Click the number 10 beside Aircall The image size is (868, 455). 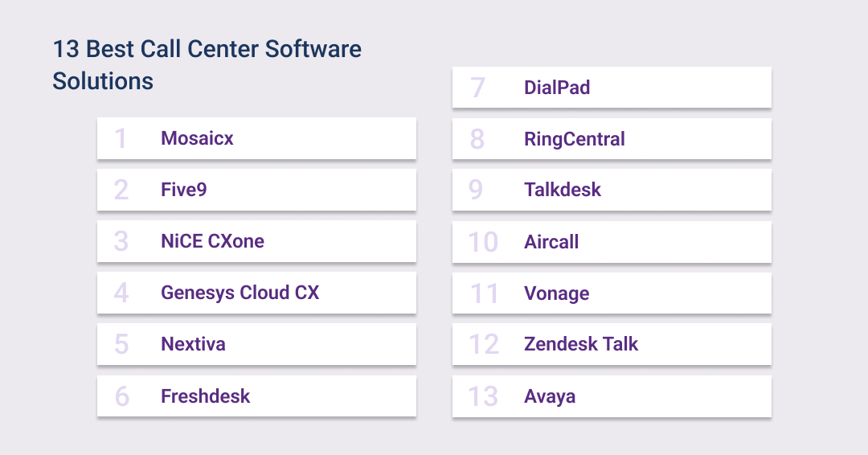coord(484,242)
